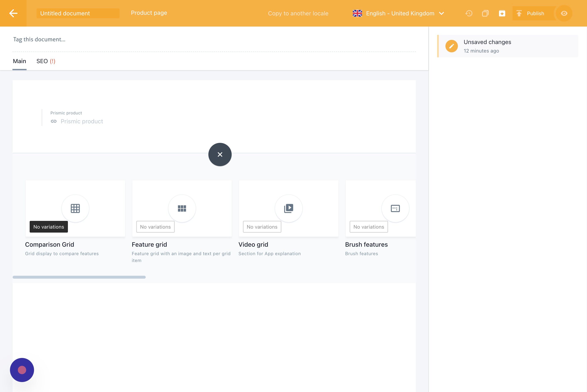Click the Untitled document title field
Image resolution: width=587 pixels, height=392 pixels.
(x=78, y=13)
